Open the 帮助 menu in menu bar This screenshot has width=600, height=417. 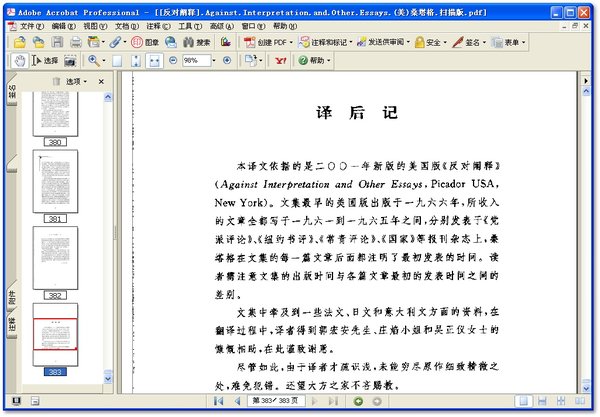click(x=285, y=26)
